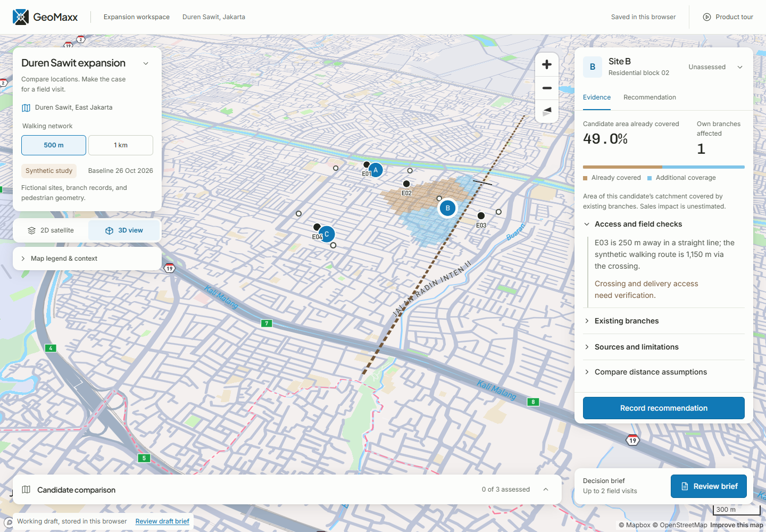Click the OpenStreetMap attribution link
Viewport: 766px width, 532px height.
680,525
